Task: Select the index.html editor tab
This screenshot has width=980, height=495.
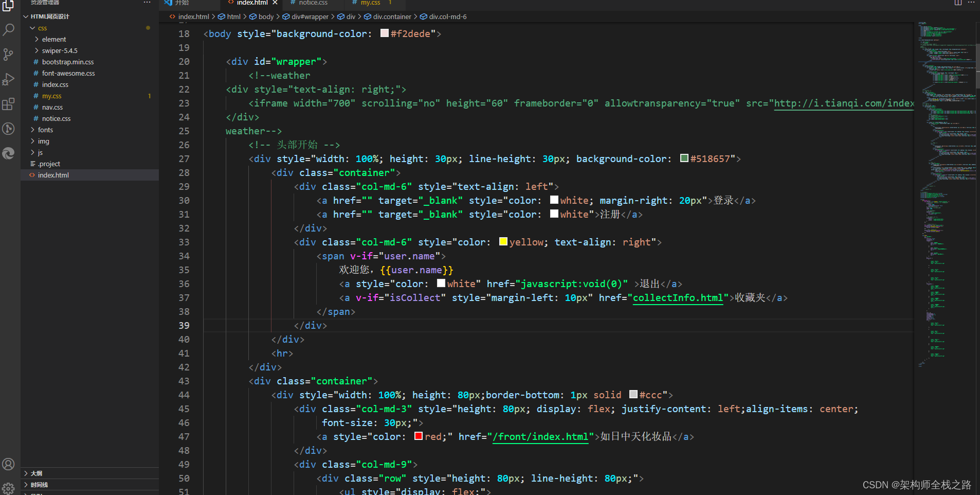Action: click(252, 3)
